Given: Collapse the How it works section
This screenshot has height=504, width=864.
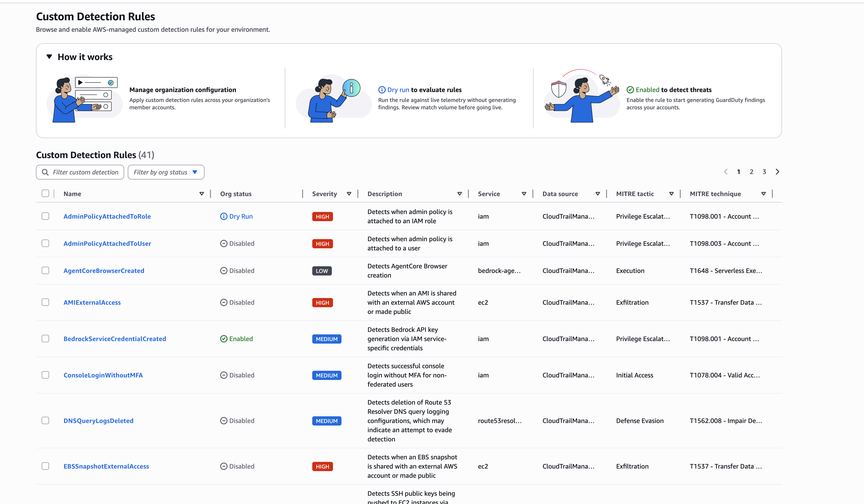Looking at the screenshot, I should (x=49, y=57).
